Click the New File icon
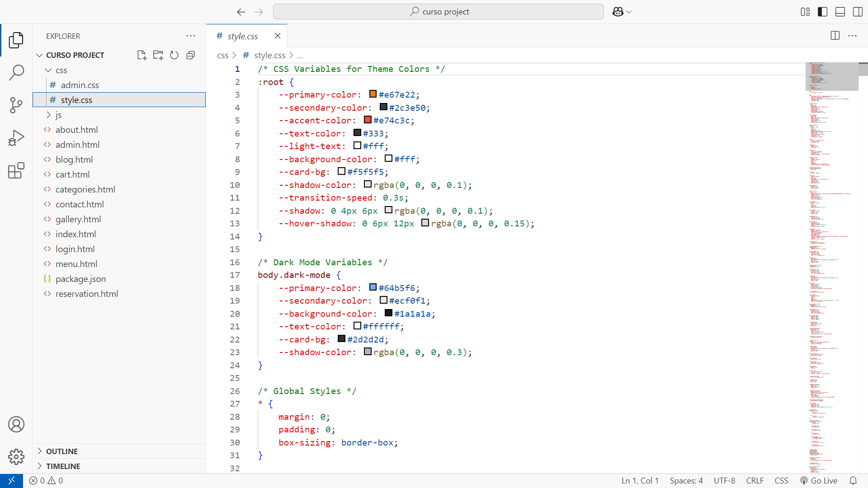 point(142,55)
